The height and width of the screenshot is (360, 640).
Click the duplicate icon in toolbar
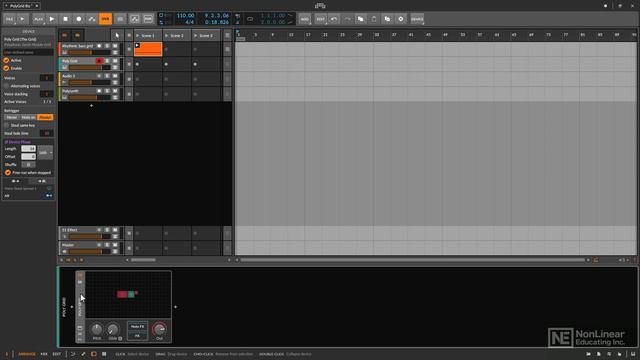pos(387,19)
